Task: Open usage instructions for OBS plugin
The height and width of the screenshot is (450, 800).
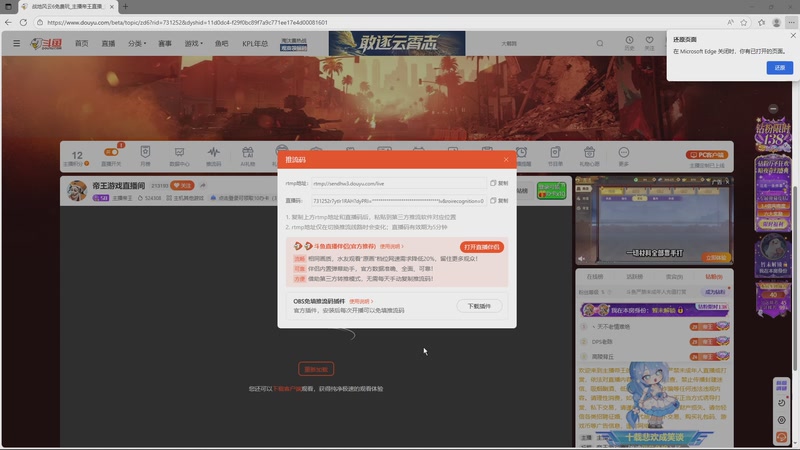Action: click(x=361, y=302)
